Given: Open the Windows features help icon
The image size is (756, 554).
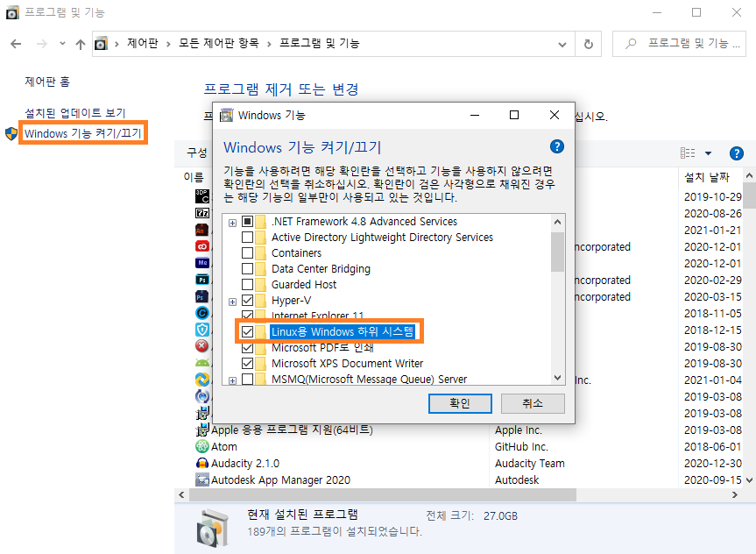Looking at the screenshot, I should [x=556, y=146].
